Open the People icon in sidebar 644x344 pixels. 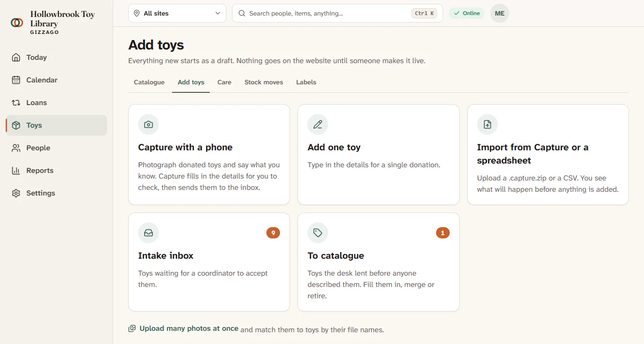coord(16,148)
